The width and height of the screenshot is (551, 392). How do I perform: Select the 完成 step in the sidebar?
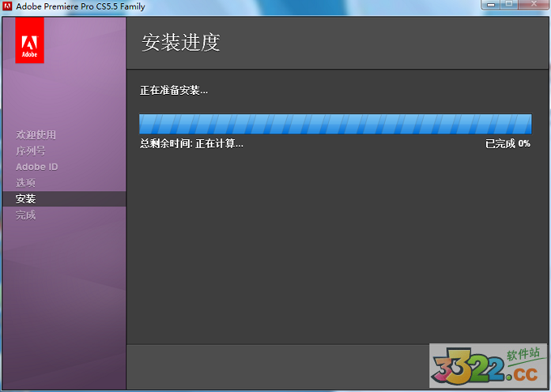(x=26, y=215)
